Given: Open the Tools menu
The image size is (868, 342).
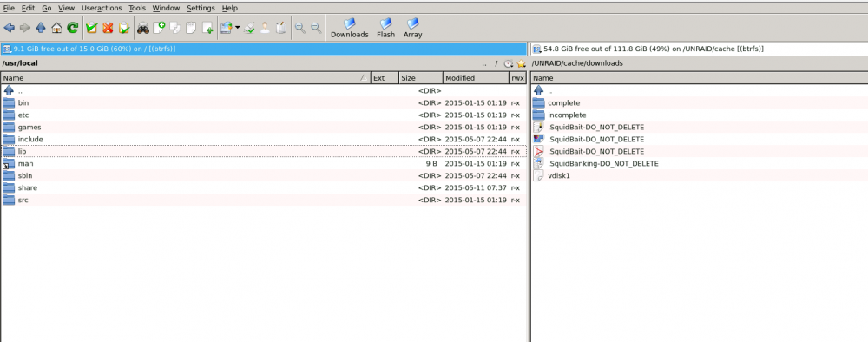Looking at the screenshot, I should [137, 8].
